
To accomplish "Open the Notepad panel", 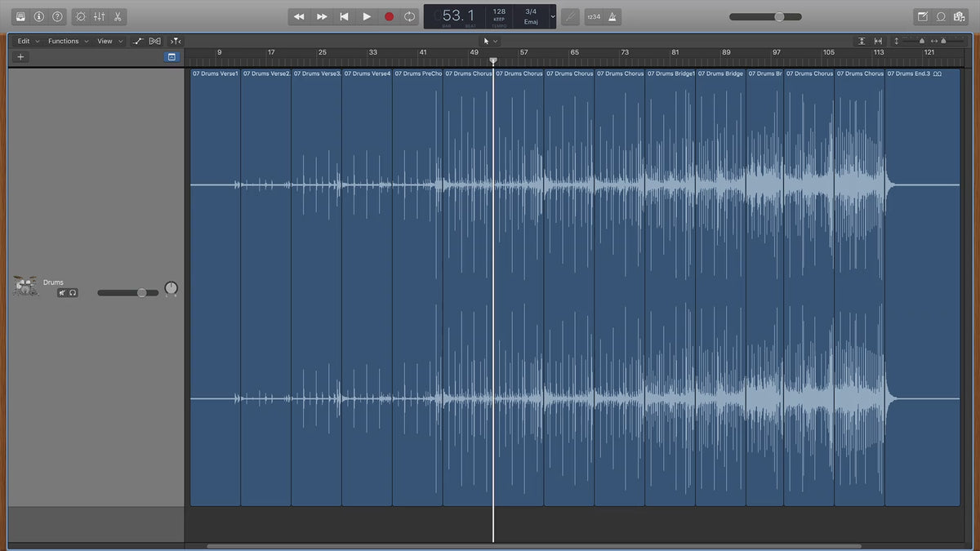I will pyautogui.click(x=923, y=16).
